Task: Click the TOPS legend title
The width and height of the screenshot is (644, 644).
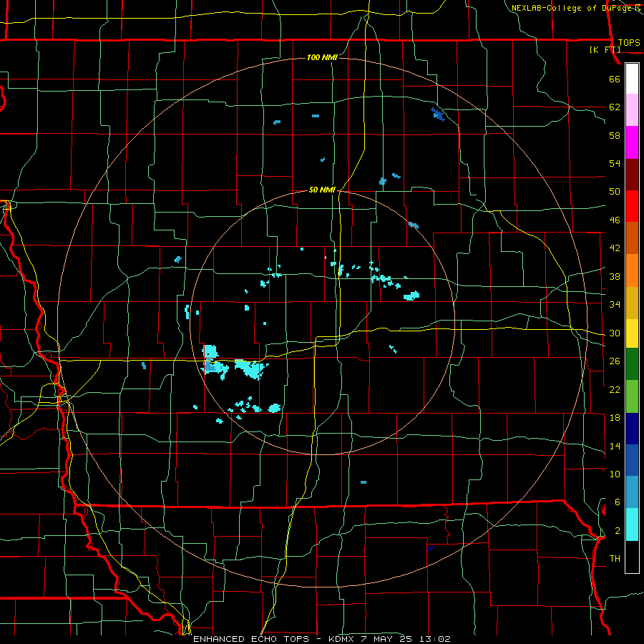Action: coord(629,42)
